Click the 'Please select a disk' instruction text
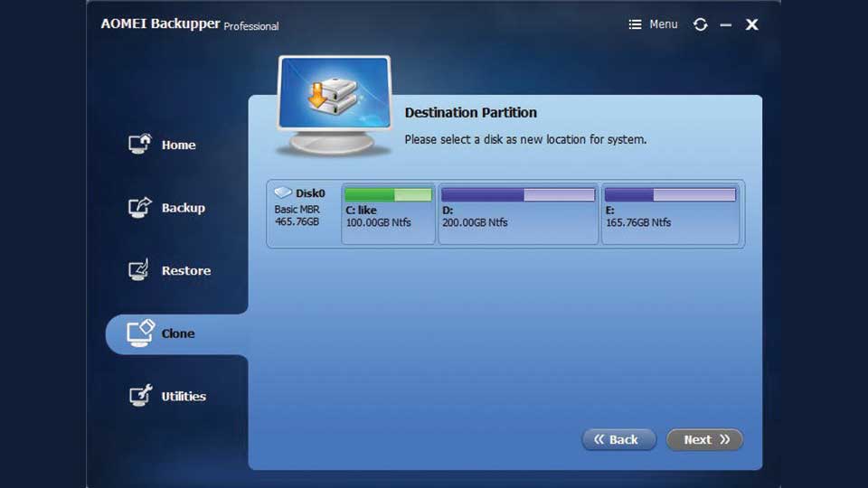 click(525, 139)
